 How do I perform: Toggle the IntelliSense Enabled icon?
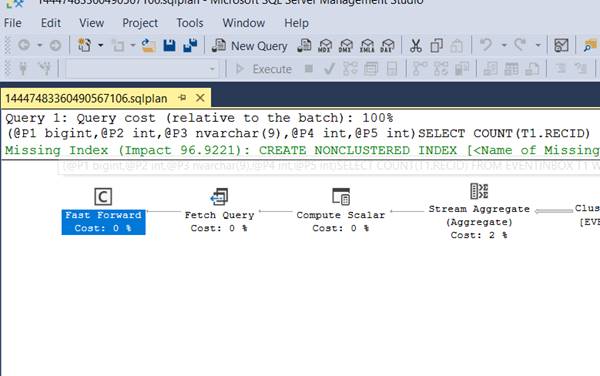(392, 69)
